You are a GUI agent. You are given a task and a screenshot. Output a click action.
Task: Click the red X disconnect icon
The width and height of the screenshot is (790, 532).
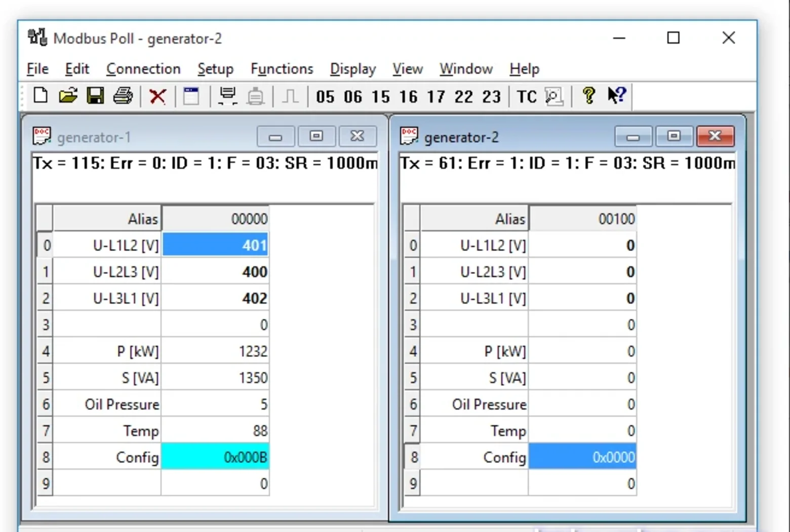coord(157,96)
